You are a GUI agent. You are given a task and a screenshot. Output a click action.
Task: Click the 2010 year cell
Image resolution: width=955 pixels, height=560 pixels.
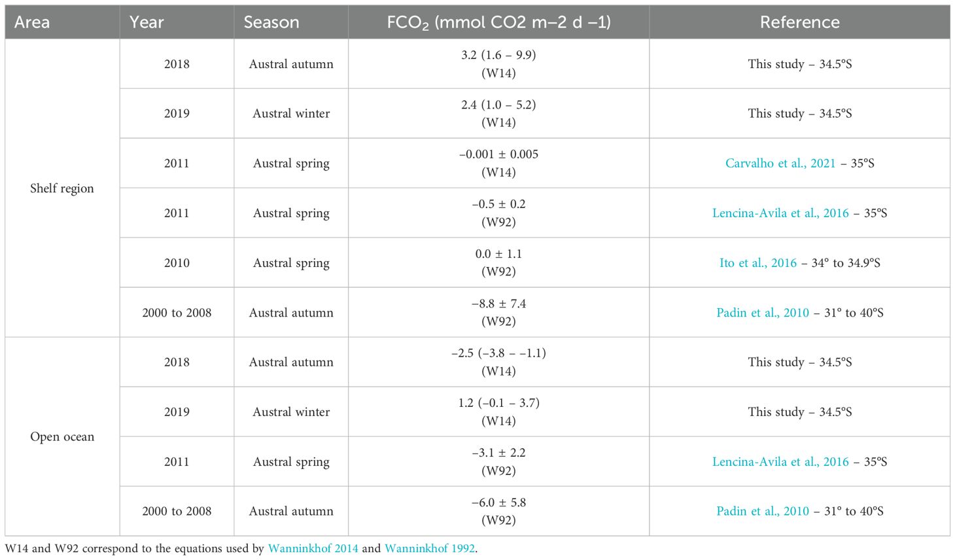[x=177, y=263]
